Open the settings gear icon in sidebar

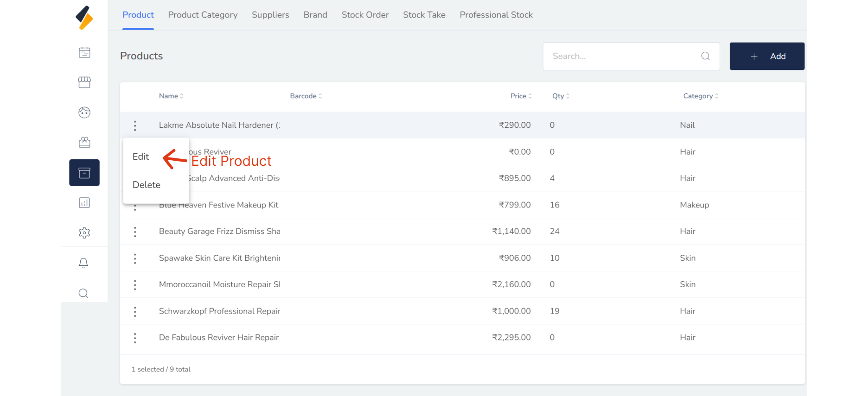84,233
